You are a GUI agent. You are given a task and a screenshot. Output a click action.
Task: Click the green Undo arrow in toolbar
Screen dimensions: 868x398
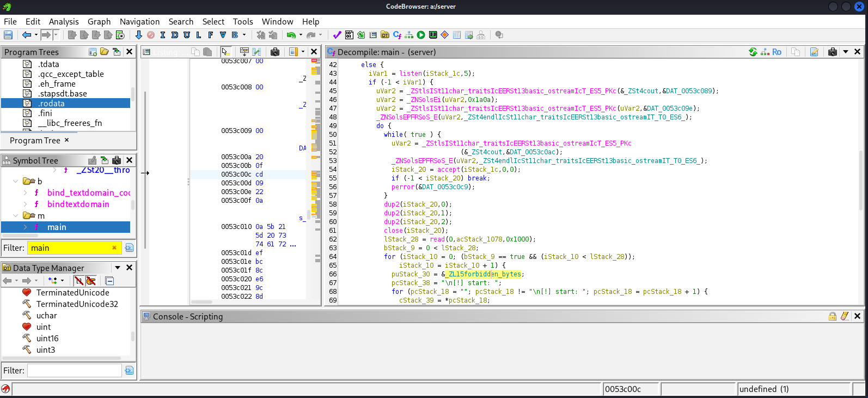tap(291, 35)
